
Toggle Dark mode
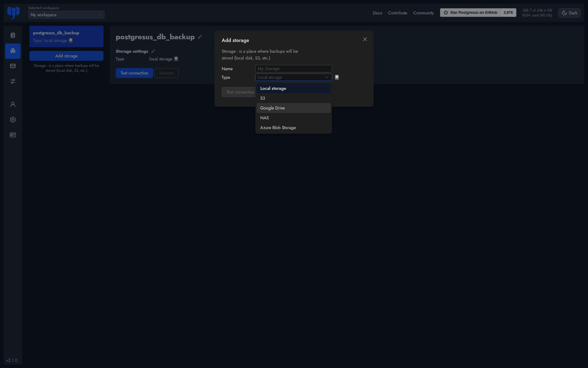click(x=569, y=13)
